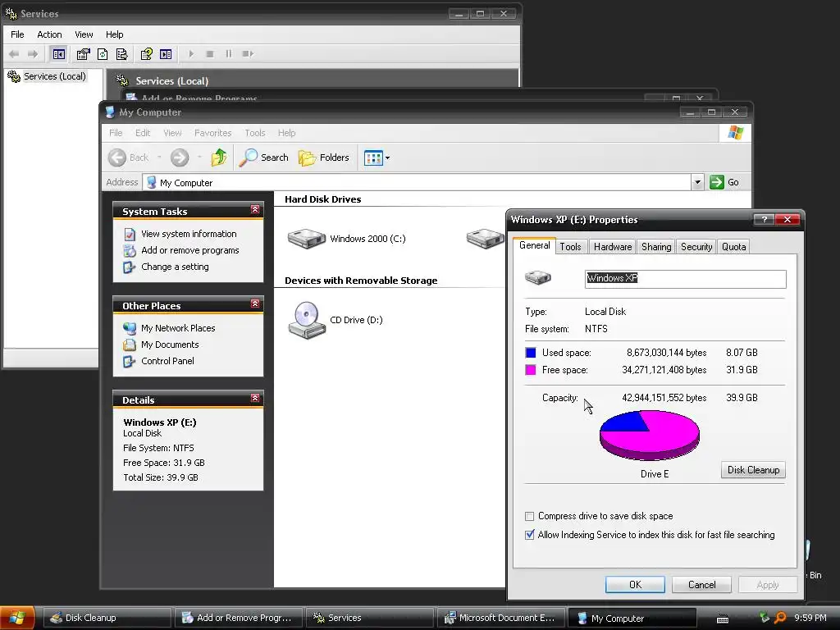The width and height of the screenshot is (840, 630).
Task: Switch to the Security tab
Action: coord(696,246)
